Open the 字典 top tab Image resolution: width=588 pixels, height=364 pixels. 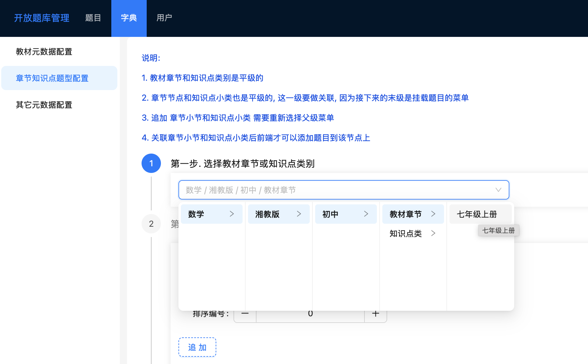(x=129, y=18)
